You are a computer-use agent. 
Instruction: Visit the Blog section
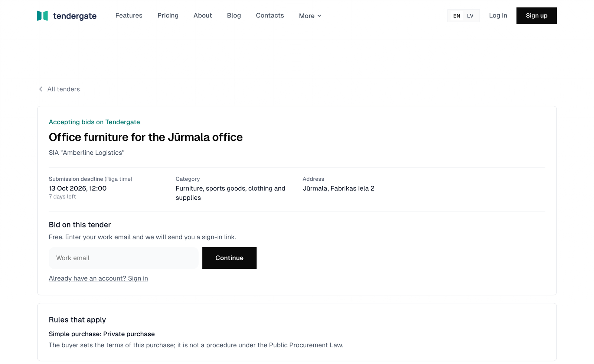234,16
